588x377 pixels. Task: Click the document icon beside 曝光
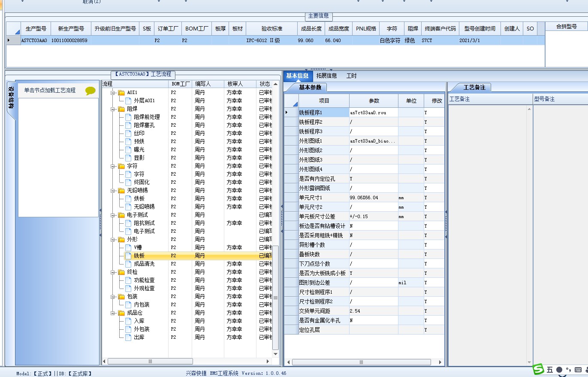coord(128,149)
